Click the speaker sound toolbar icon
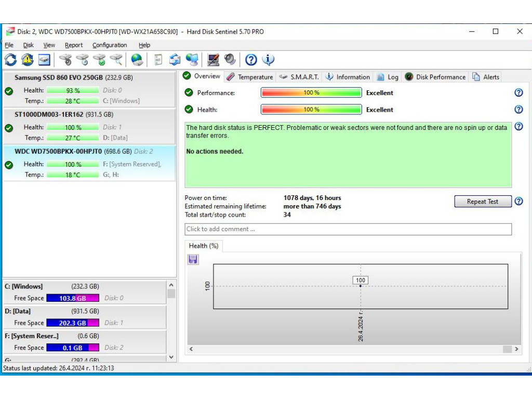 (230, 60)
